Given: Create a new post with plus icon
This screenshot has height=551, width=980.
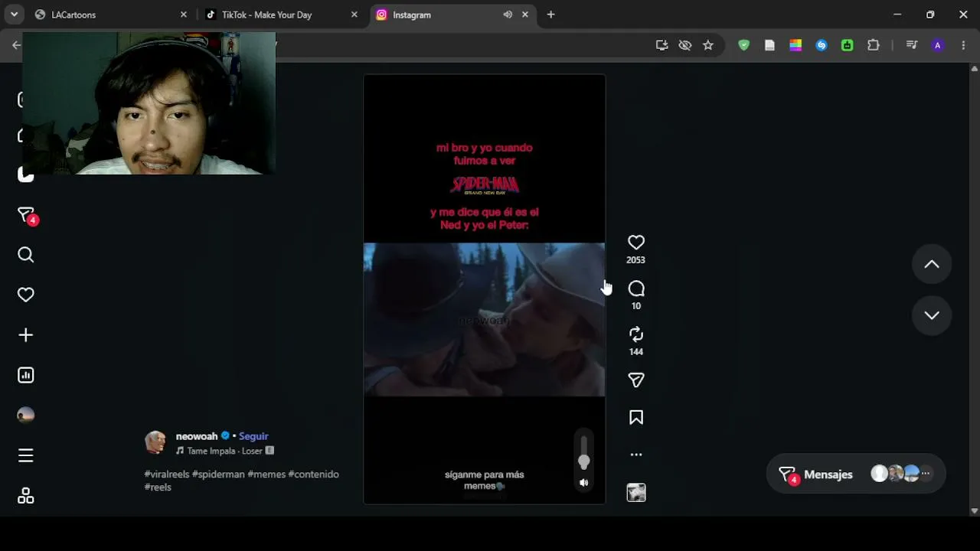Looking at the screenshot, I should point(26,335).
